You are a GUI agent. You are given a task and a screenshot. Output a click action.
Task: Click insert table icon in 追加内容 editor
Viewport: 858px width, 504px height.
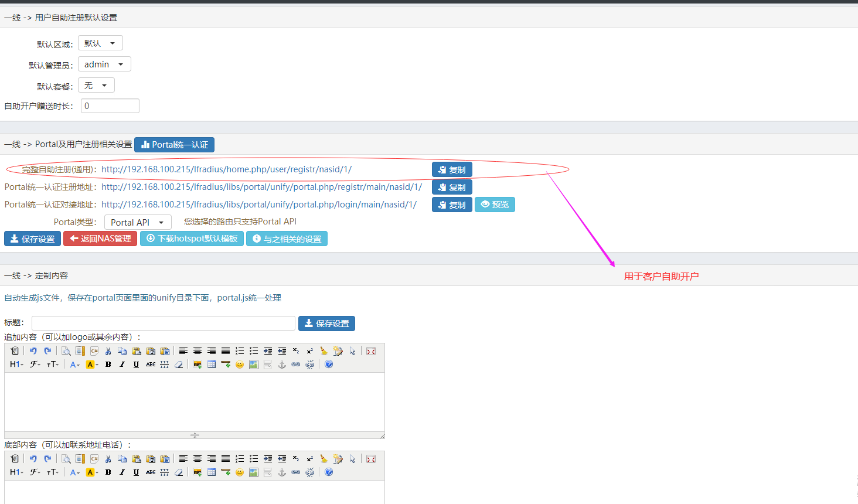pyautogui.click(x=212, y=365)
